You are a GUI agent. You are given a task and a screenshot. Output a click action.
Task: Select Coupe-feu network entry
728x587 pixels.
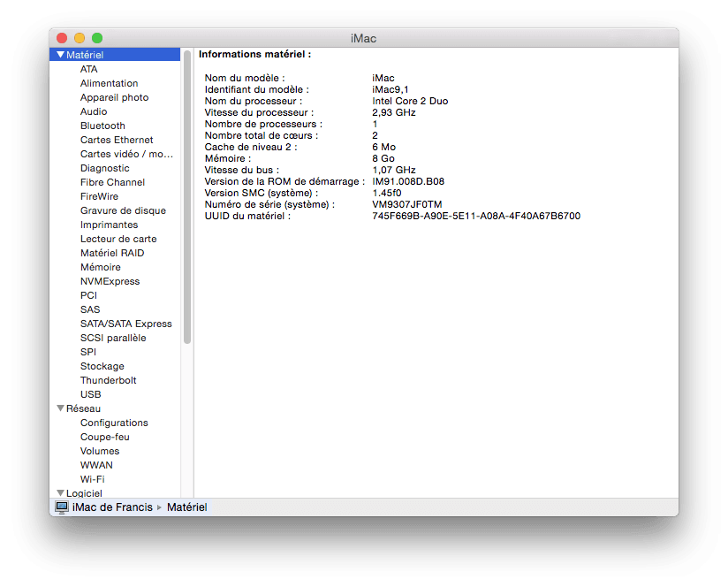click(x=104, y=437)
